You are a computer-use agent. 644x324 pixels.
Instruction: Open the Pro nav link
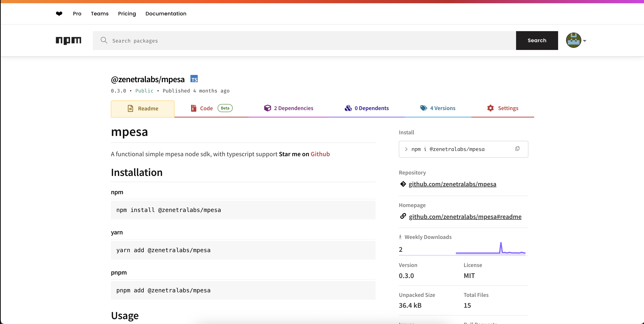coord(77,14)
